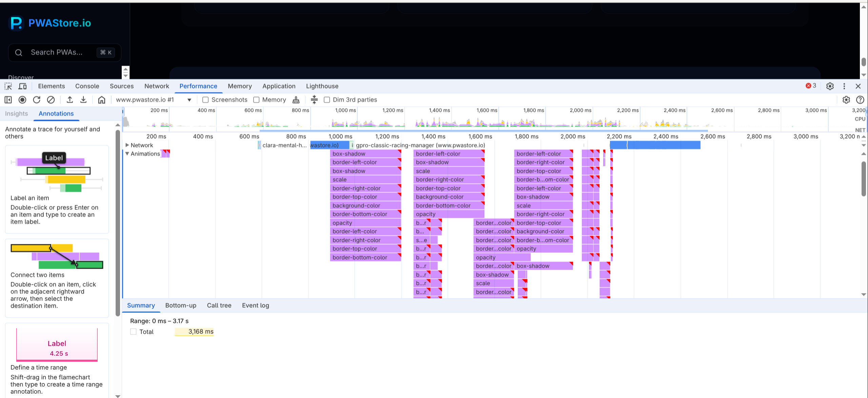Switch to the Bottom-up tab
868x398 pixels.
point(181,305)
